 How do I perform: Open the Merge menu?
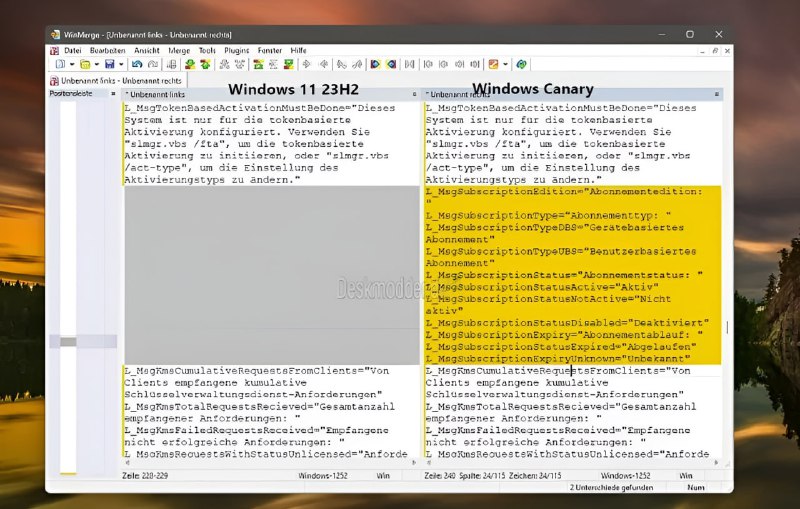[x=179, y=50]
